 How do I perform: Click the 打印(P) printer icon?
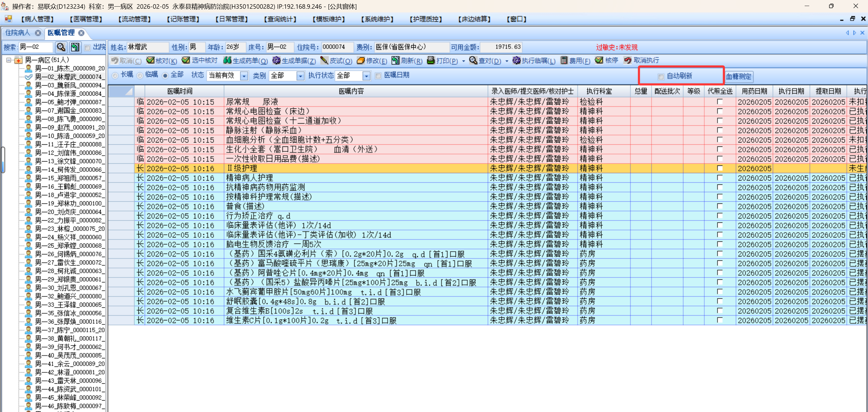tap(431, 60)
